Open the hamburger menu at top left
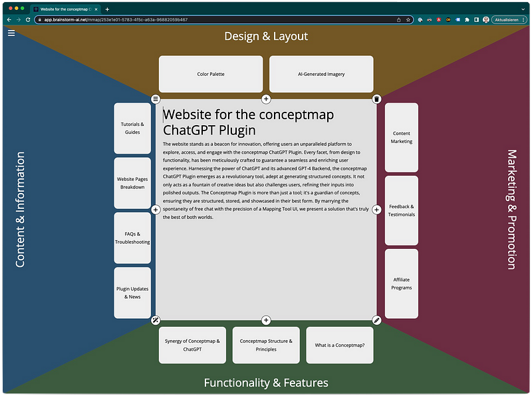The width and height of the screenshot is (532, 396). pos(11,33)
